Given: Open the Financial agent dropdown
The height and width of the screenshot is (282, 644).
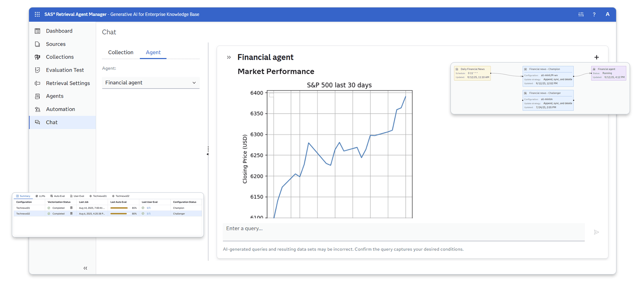Looking at the screenshot, I should click(x=151, y=83).
